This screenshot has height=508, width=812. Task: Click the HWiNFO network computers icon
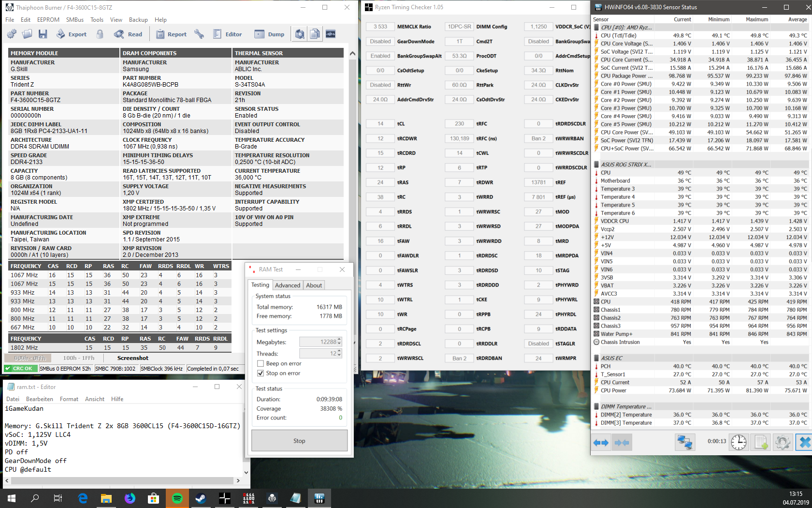point(685,443)
